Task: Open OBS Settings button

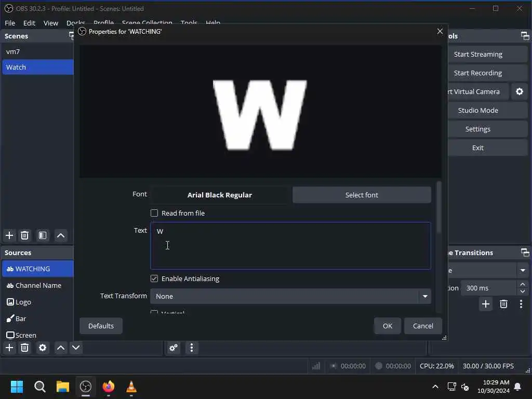Action: pyautogui.click(x=487, y=129)
